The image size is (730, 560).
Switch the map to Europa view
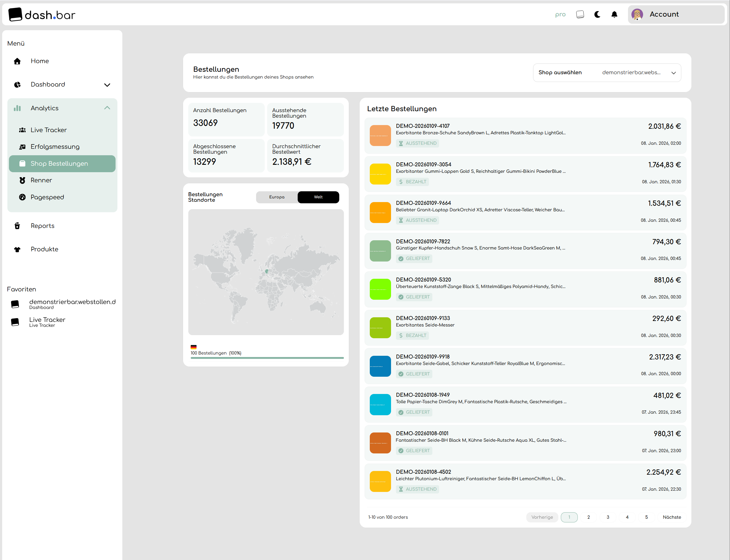click(x=276, y=197)
